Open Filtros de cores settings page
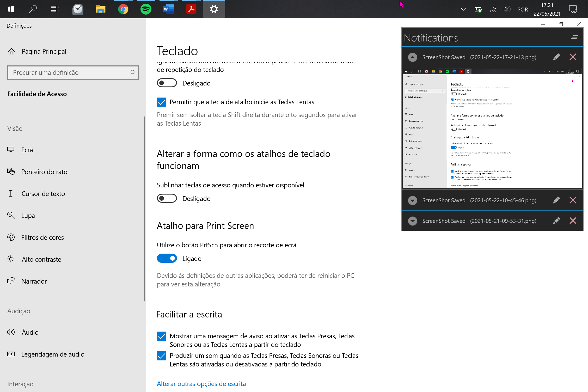 coord(42,237)
